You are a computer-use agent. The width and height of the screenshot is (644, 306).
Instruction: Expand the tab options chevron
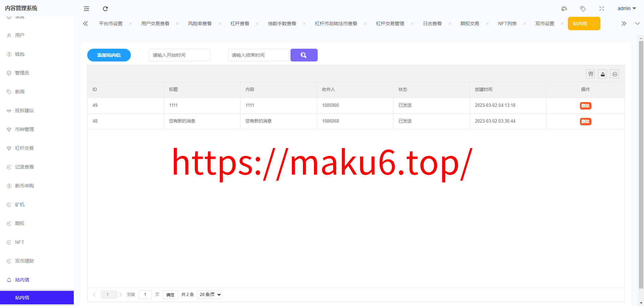[x=637, y=24]
